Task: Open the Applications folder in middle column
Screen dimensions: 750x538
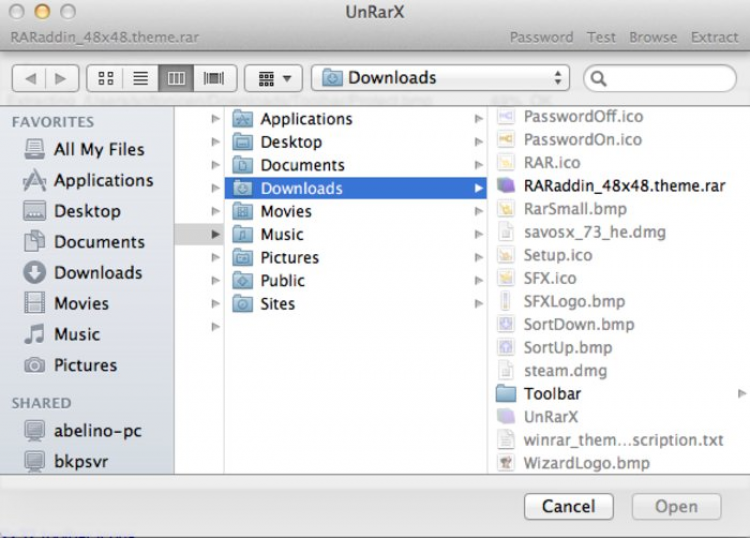Action: [x=355, y=119]
